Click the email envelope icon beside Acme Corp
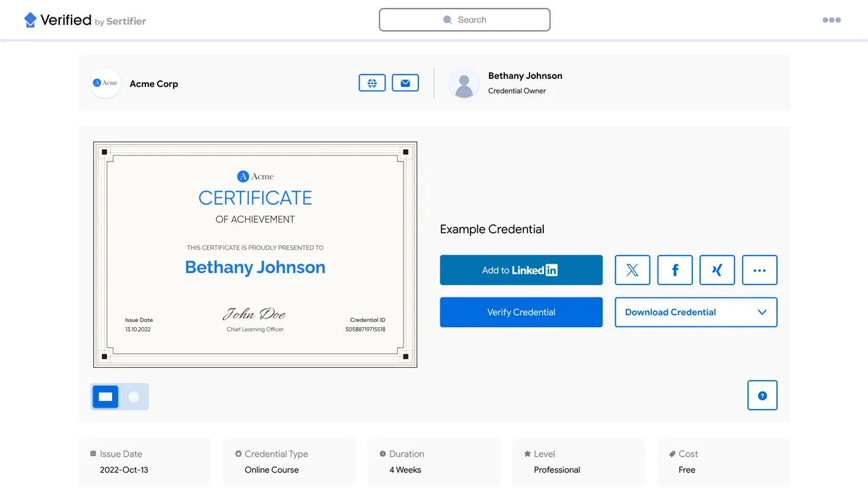 click(405, 83)
